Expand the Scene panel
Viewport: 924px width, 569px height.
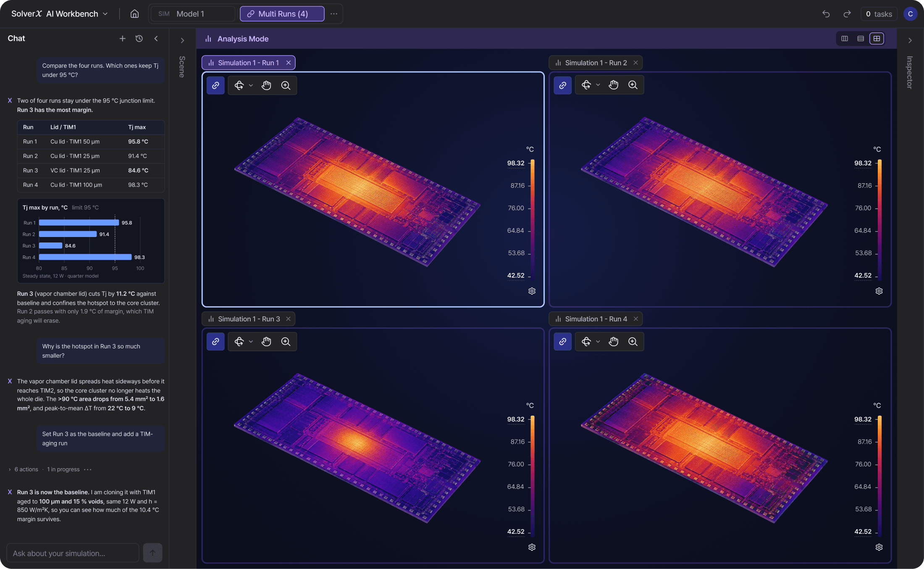[182, 41]
